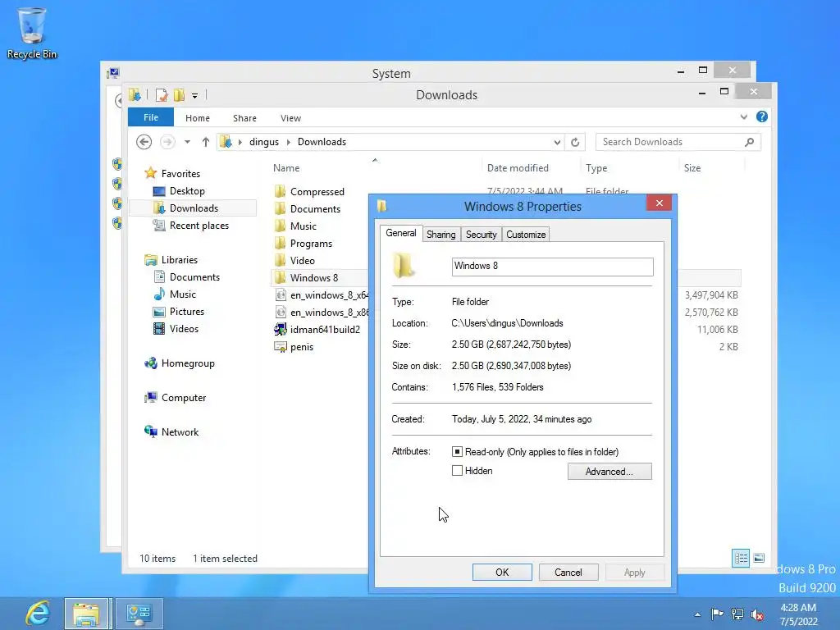Click the muted speaker tray icon
This screenshot has height=630, width=840.
pyautogui.click(x=757, y=614)
